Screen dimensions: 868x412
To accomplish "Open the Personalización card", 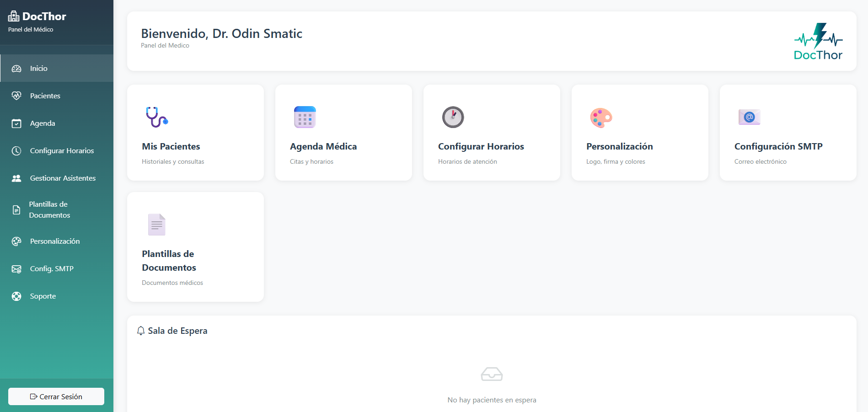I will pyautogui.click(x=640, y=133).
